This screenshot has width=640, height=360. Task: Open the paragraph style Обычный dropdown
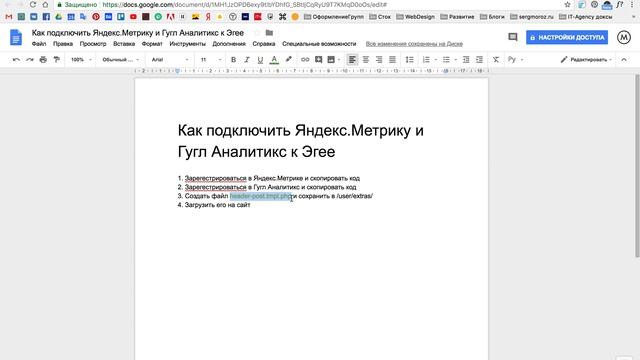[120, 60]
